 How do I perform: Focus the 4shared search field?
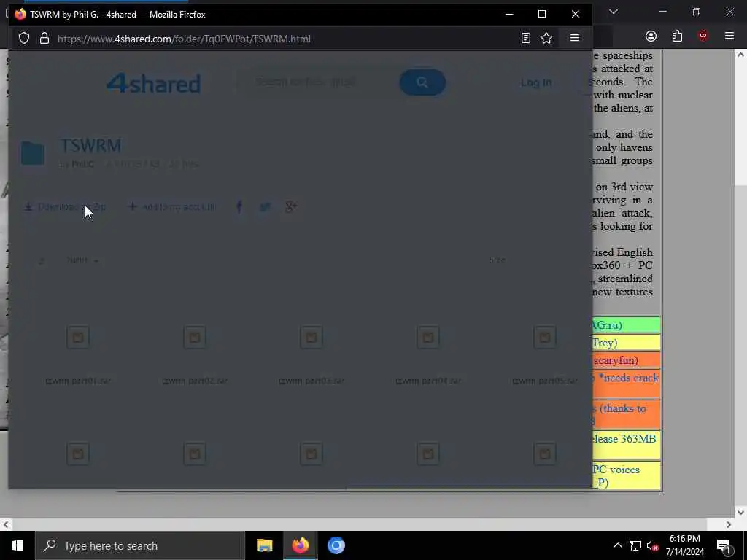[x=317, y=82]
